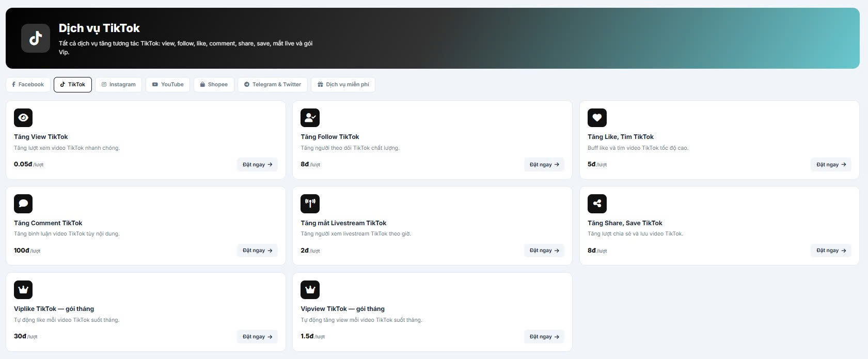Click the Tăng mắt Livestream TikTok title
The height and width of the screenshot is (359, 868).
[x=343, y=223]
